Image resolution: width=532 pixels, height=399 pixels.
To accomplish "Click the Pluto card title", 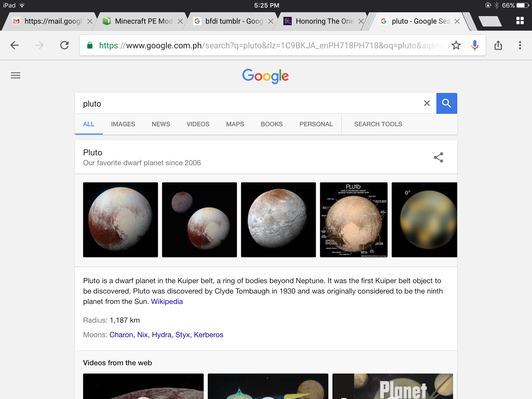I will pyautogui.click(x=93, y=152).
